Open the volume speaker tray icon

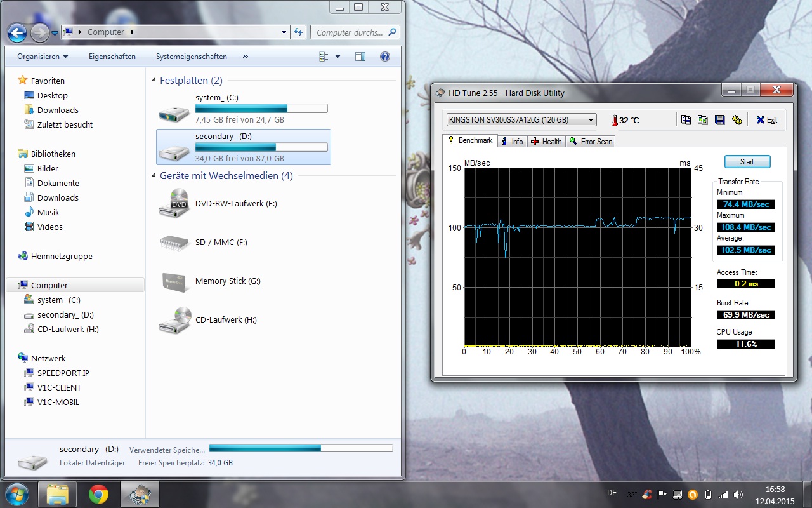[x=738, y=494]
